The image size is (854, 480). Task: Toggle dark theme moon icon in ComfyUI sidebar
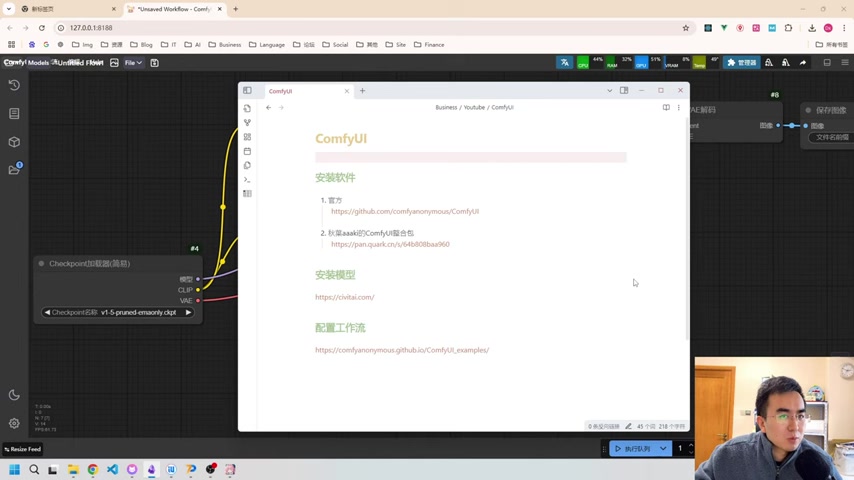14,395
